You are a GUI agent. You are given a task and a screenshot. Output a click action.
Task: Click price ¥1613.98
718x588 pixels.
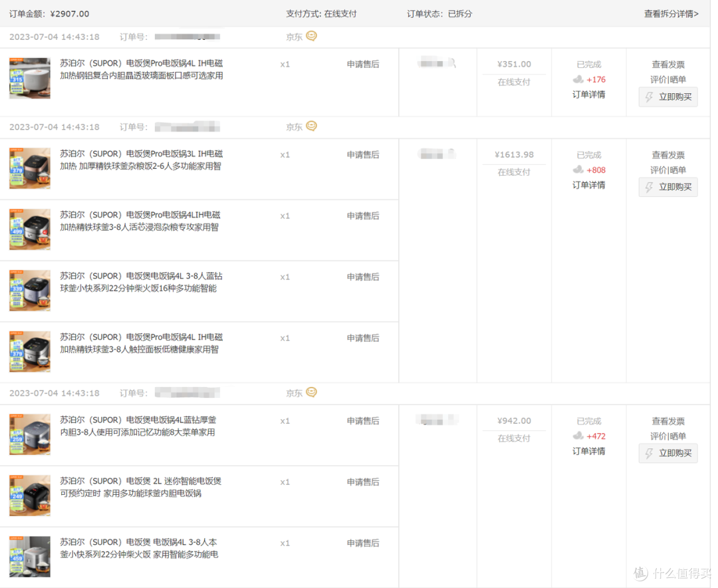click(514, 154)
